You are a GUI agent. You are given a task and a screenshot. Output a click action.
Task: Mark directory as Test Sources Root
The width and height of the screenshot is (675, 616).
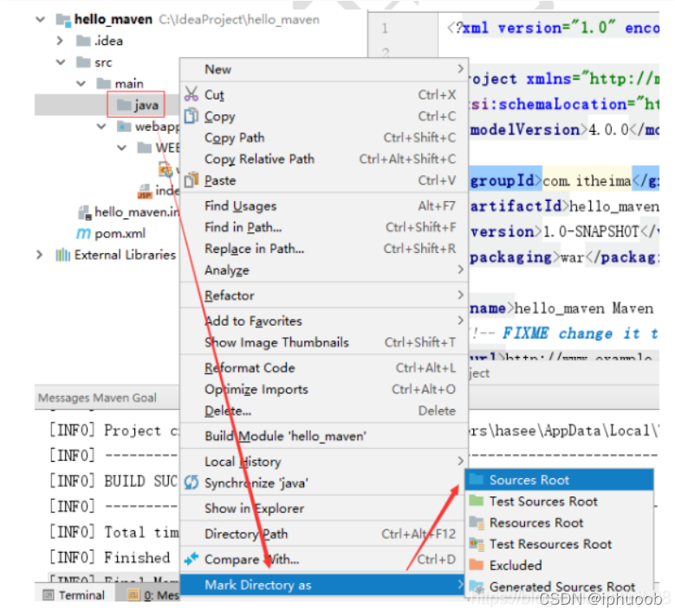[x=560, y=501]
